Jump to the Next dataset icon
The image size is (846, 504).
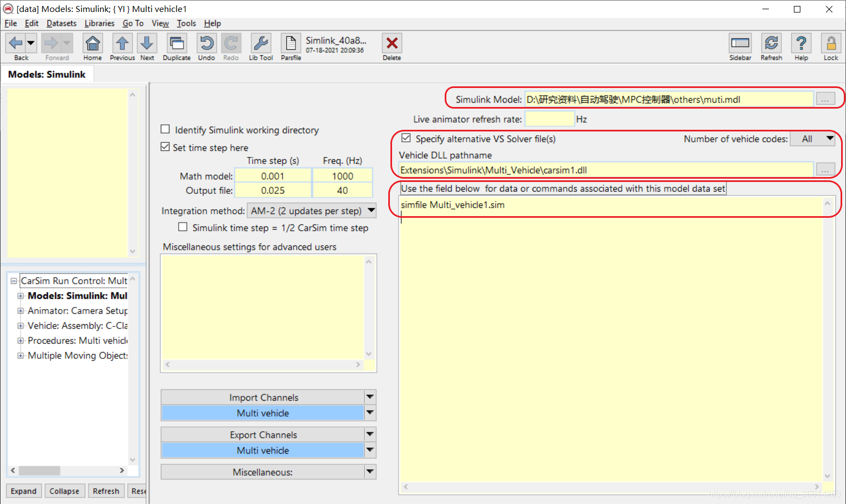tap(147, 43)
